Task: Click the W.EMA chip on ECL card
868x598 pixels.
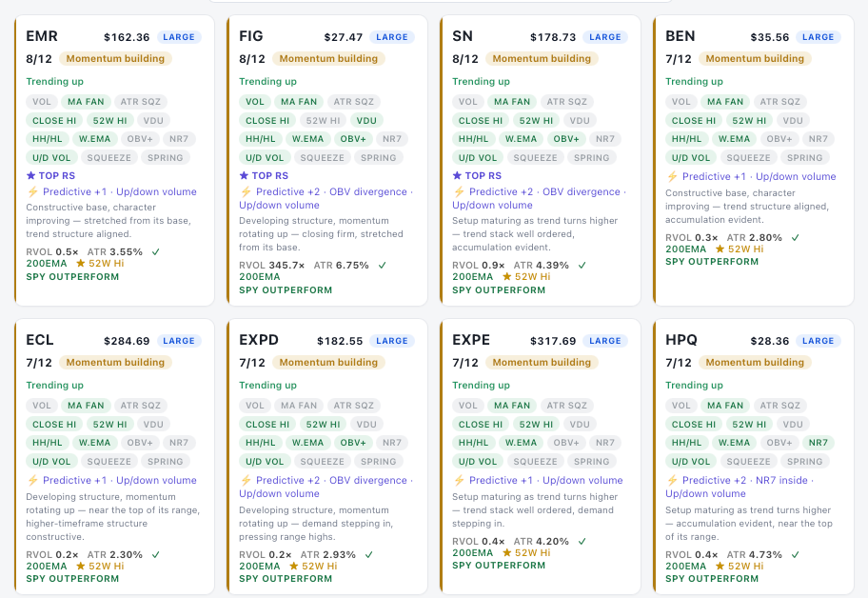Action: click(x=94, y=443)
